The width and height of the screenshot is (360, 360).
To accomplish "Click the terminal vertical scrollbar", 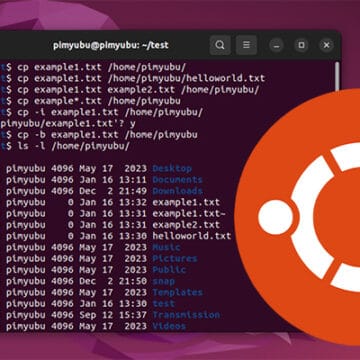I will [337, 76].
